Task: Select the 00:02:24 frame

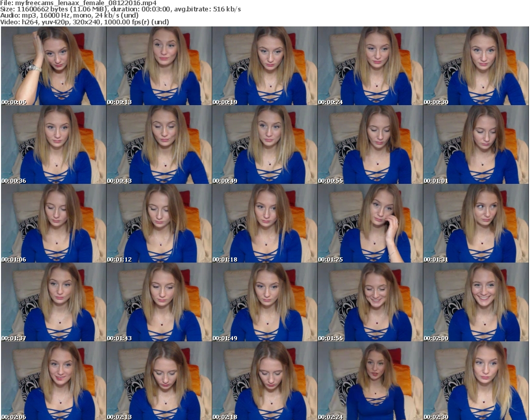Action: pyautogui.click(x=370, y=381)
